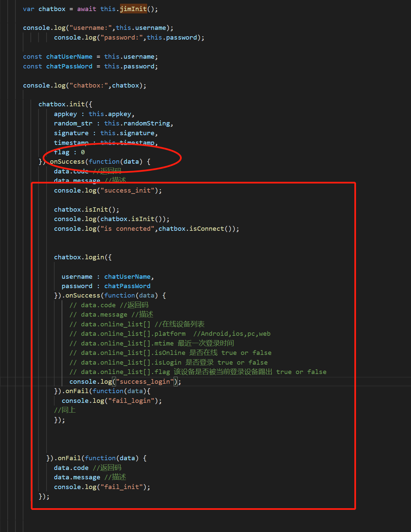Click the chatPassWord constant declaration name
Image resolution: width=411 pixels, height=532 pixels.
[69, 66]
